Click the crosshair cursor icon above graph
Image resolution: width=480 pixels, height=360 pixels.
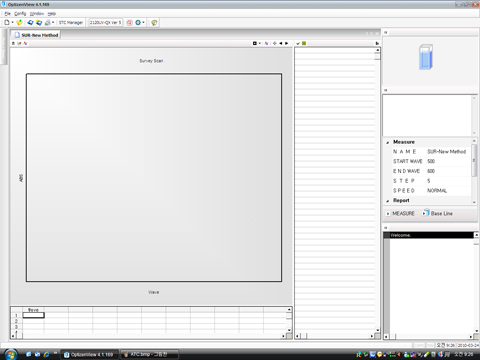point(275,43)
